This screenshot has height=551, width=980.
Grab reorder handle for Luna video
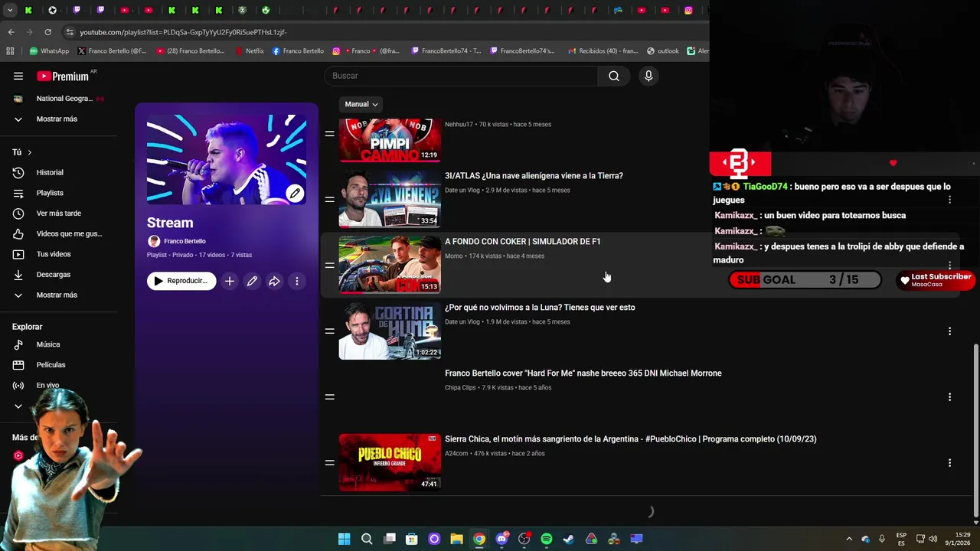click(329, 331)
